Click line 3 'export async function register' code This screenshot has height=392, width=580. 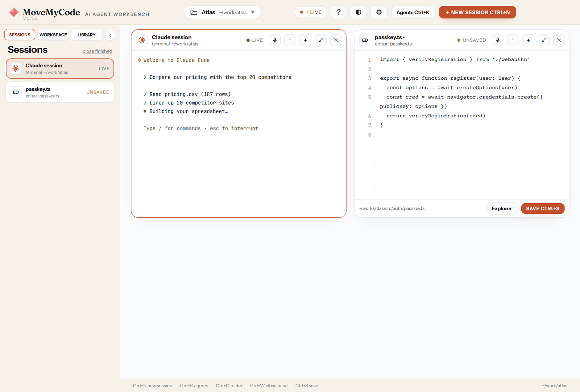pos(450,78)
